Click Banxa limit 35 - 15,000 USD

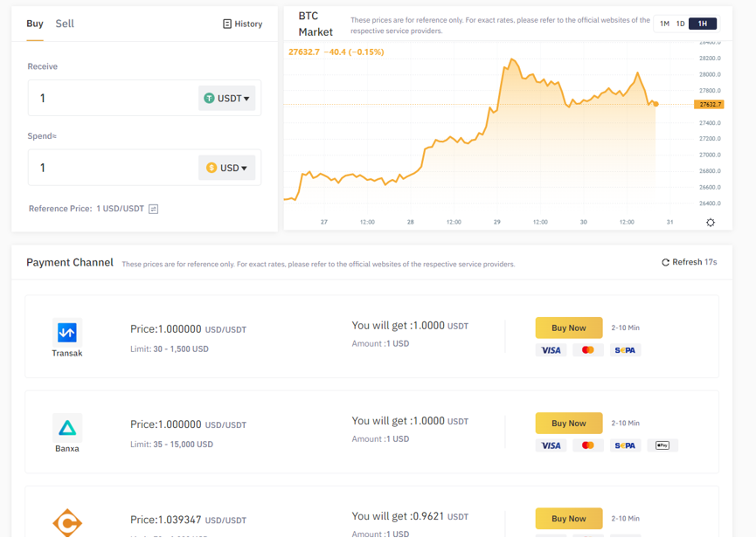click(171, 445)
